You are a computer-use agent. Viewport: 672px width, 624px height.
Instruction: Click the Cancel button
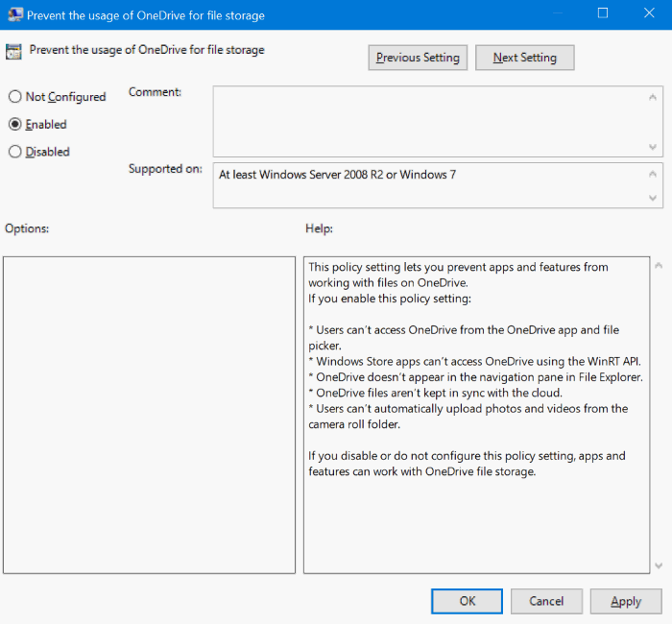(x=546, y=601)
